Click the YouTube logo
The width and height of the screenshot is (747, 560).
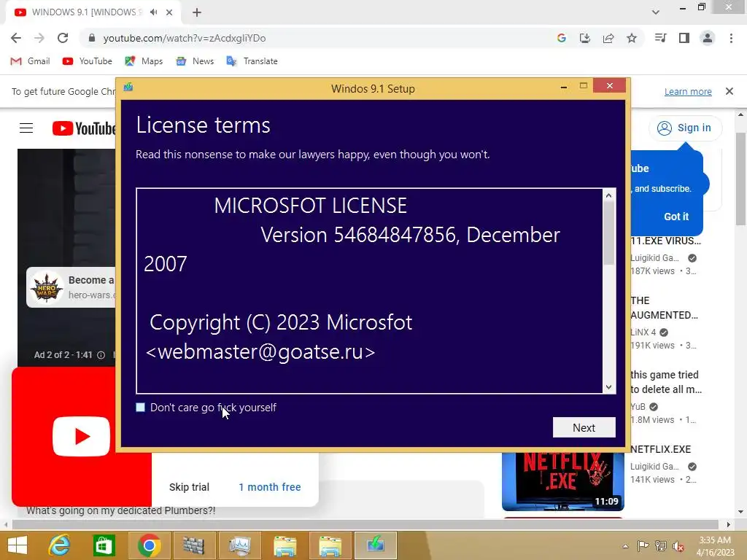tap(84, 128)
